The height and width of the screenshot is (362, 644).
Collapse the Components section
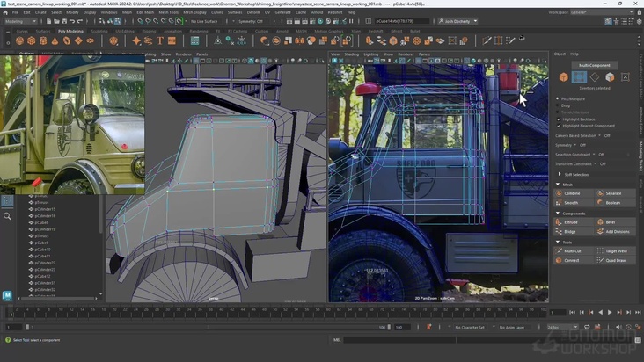click(x=557, y=214)
